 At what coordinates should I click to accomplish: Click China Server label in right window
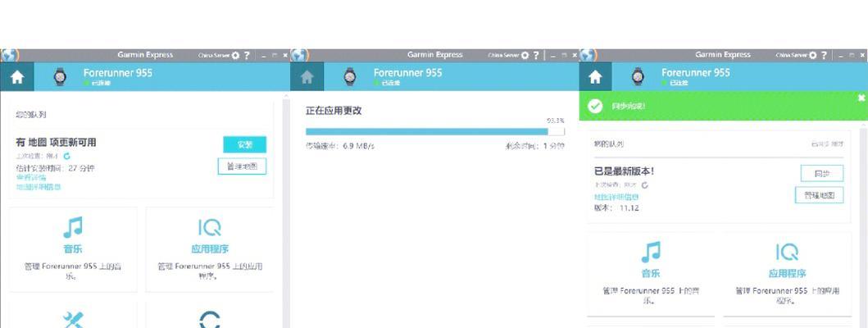pos(792,56)
